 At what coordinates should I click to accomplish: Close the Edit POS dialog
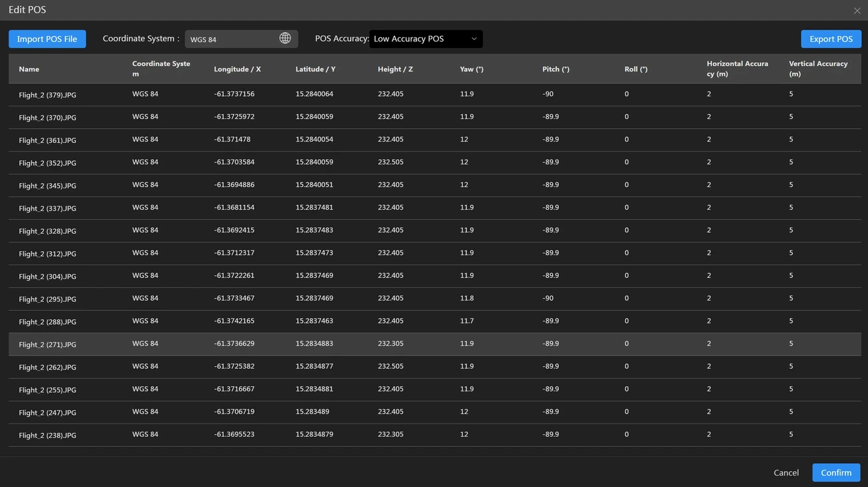pos(857,11)
